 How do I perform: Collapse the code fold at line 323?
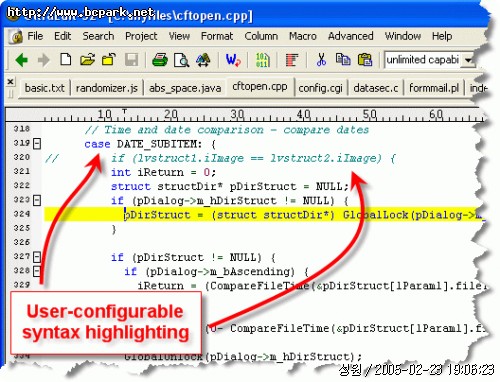(x=37, y=200)
